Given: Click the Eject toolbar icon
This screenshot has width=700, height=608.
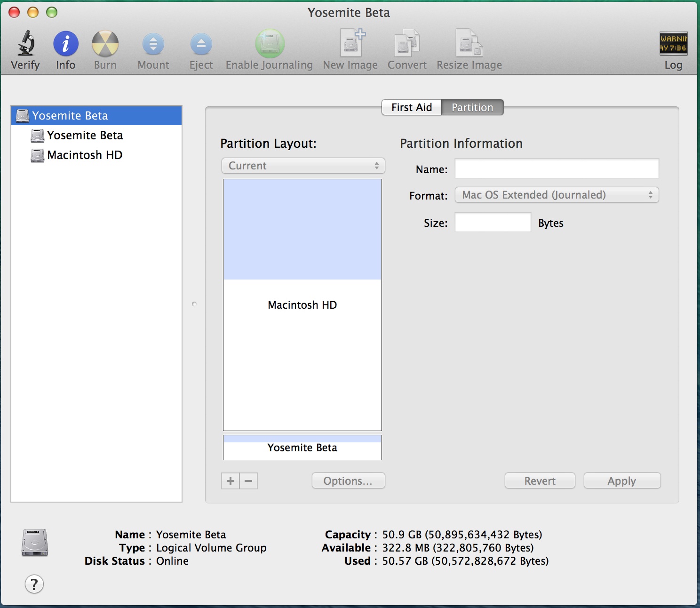Looking at the screenshot, I should coord(201,44).
